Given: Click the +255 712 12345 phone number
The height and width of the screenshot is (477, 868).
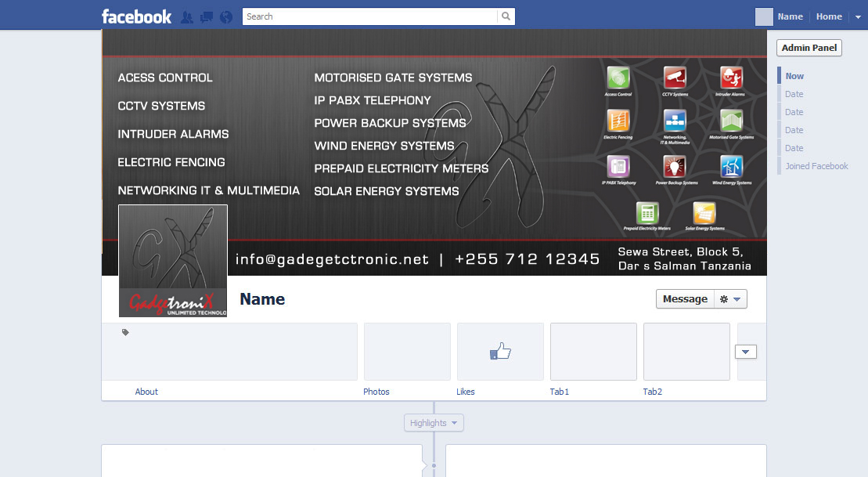Looking at the screenshot, I should point(527,258).
